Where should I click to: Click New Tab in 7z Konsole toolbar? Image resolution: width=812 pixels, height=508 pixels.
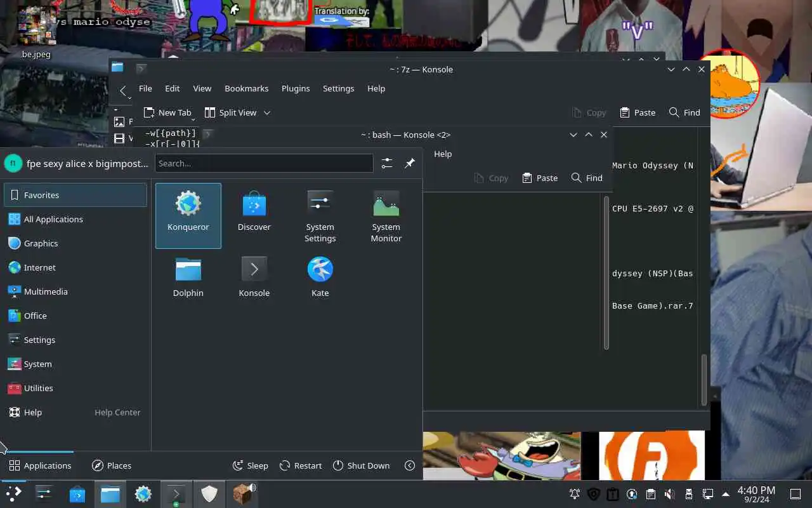(167, 112)
